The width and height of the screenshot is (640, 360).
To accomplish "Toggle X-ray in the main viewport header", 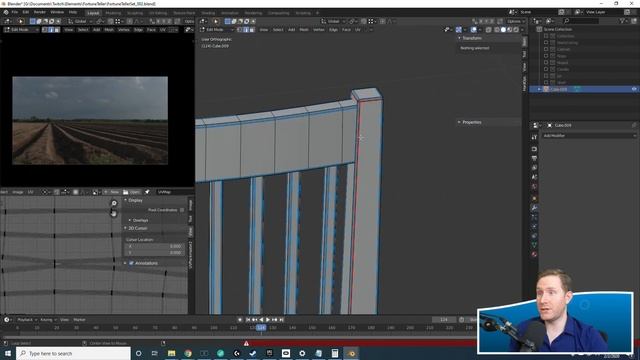I will 489,30.
